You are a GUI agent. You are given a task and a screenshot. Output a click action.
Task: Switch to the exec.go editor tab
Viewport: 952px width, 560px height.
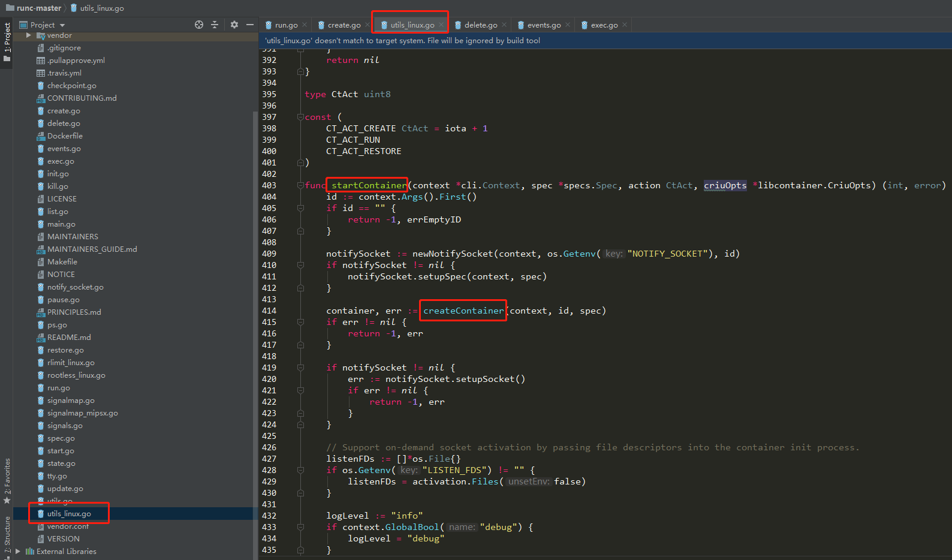click(604, 25)
